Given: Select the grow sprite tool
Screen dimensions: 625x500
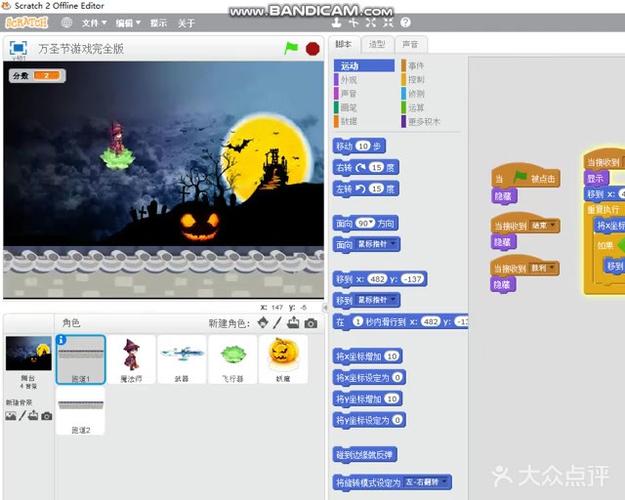Looking at the screenshot, I should 371,22.
